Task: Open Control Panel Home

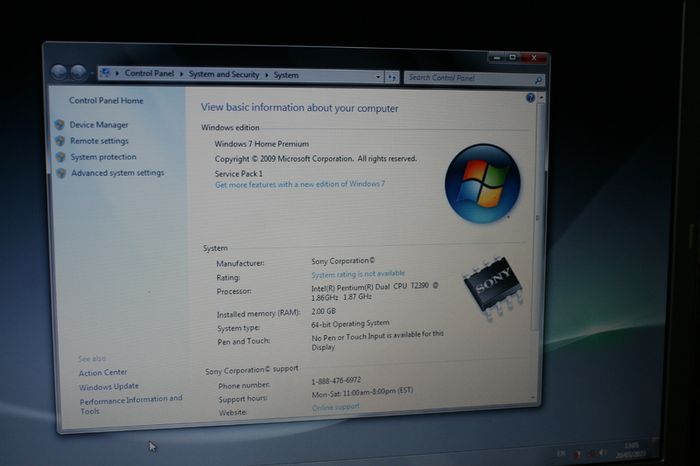Action: (106, 100)
